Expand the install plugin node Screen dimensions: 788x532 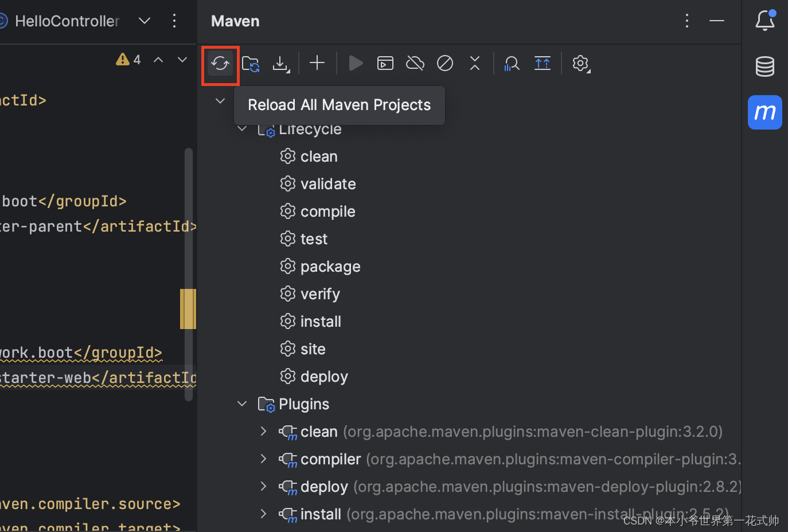tap(263, 514)
